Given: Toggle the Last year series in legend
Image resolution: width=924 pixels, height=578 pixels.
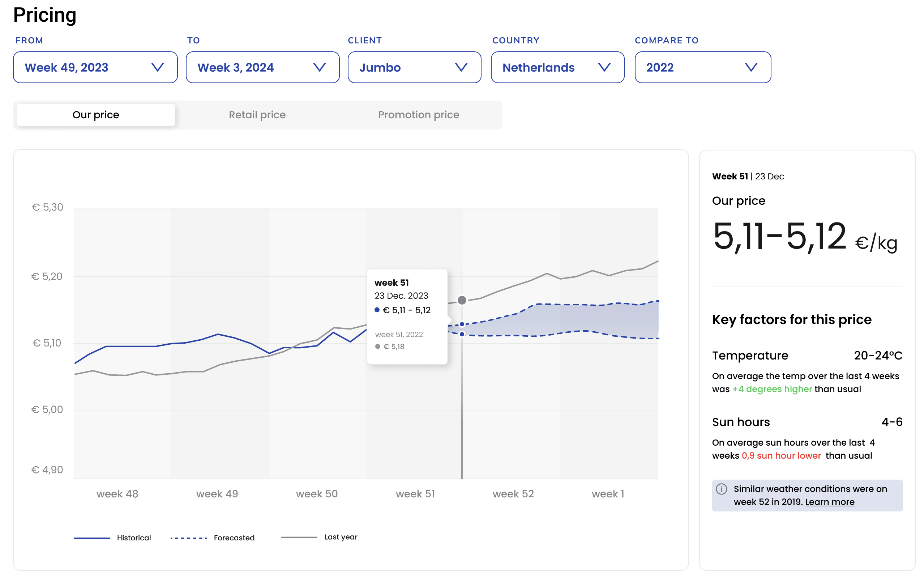Looking at the screenshot, I should [319, 537].
